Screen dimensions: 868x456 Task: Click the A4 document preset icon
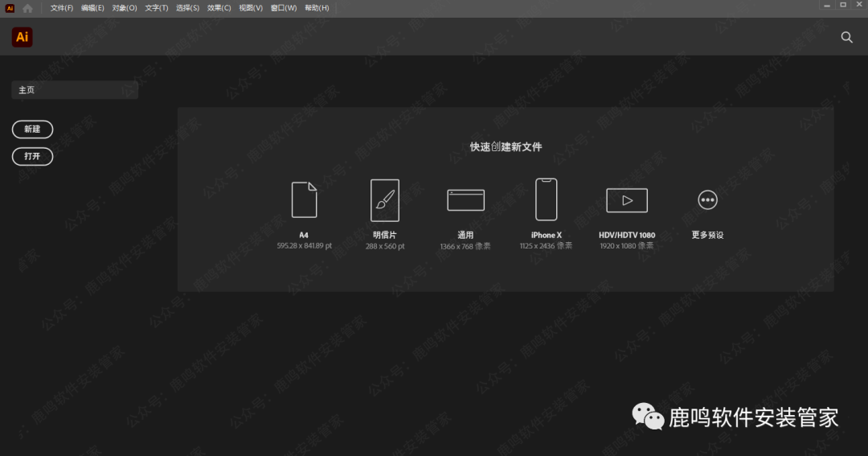click(x=304, y=199)
